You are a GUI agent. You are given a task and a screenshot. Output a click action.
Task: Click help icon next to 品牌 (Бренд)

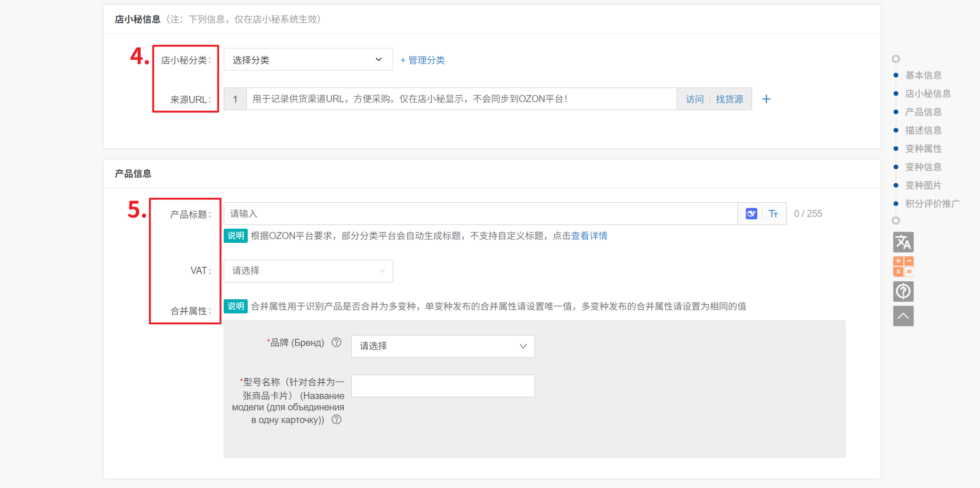(336, 343)
